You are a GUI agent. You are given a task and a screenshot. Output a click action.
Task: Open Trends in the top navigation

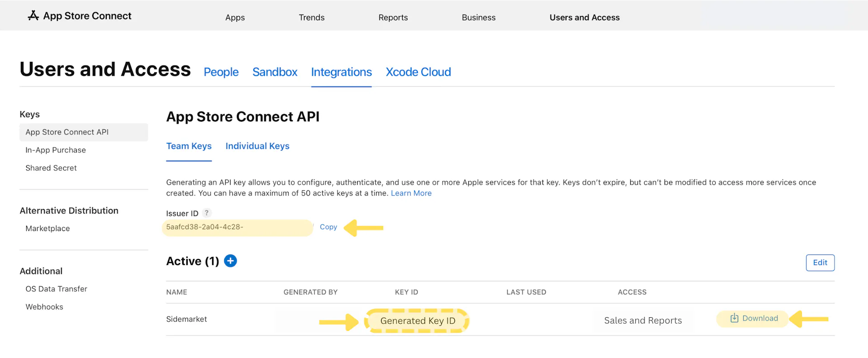[311, 18]
